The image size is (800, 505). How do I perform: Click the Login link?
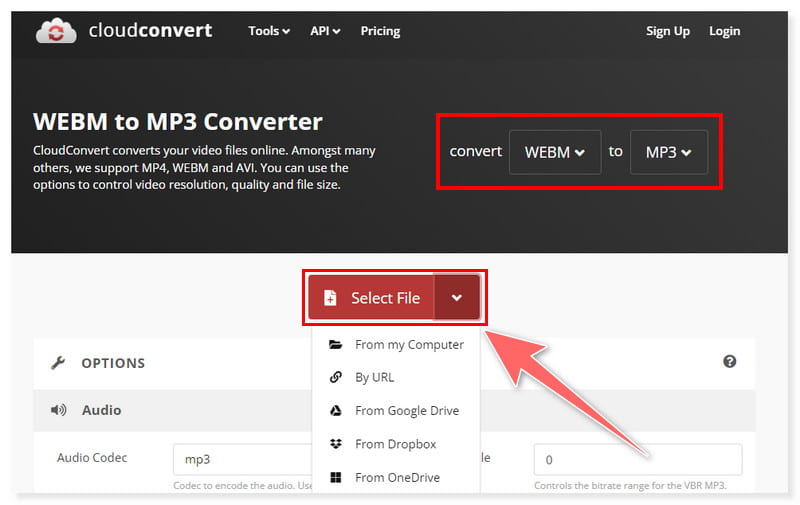(724, 31)
